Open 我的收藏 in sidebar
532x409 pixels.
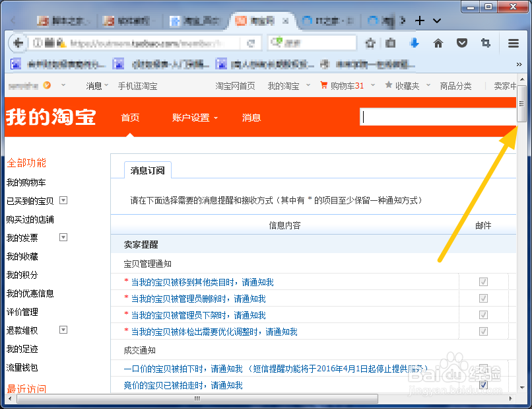click(22, 256)
